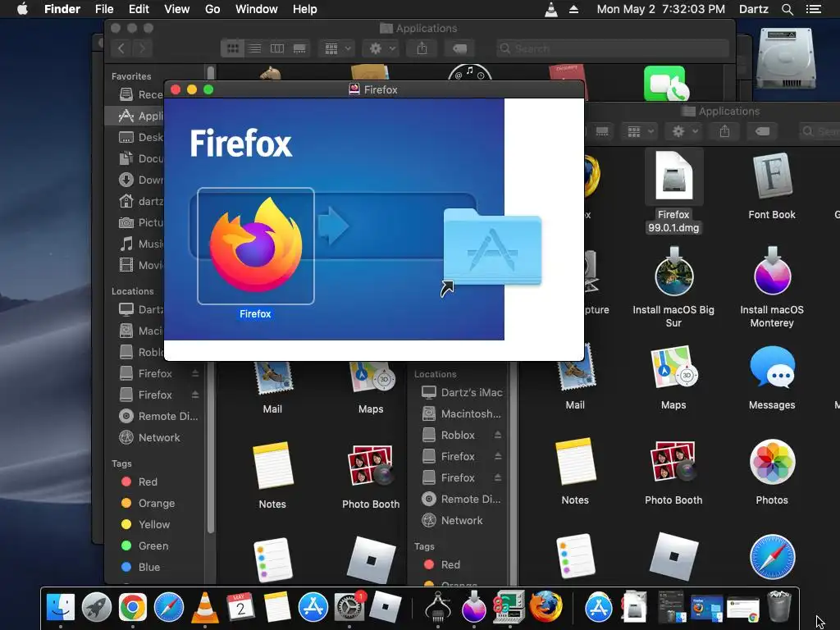Select the Safari icon in right Applications window

coord(771,557)
